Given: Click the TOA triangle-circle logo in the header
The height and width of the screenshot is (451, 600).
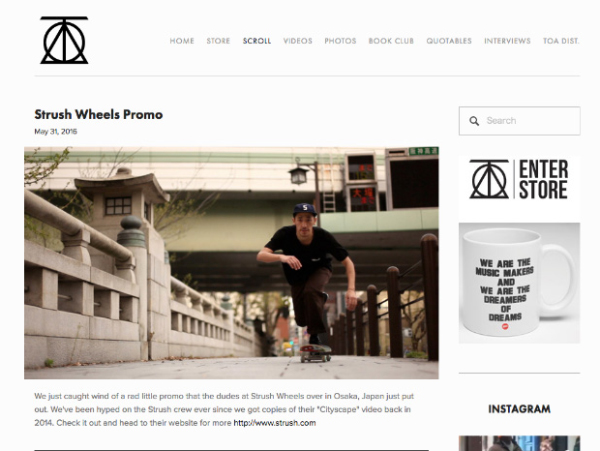Looking at the screenshot, I should pyautogui.click(x=64, y=40).
